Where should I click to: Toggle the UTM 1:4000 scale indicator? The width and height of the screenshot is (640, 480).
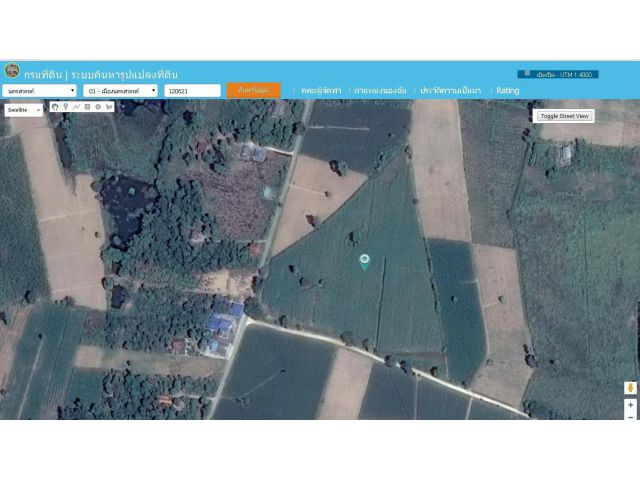(x=558, y=74)
